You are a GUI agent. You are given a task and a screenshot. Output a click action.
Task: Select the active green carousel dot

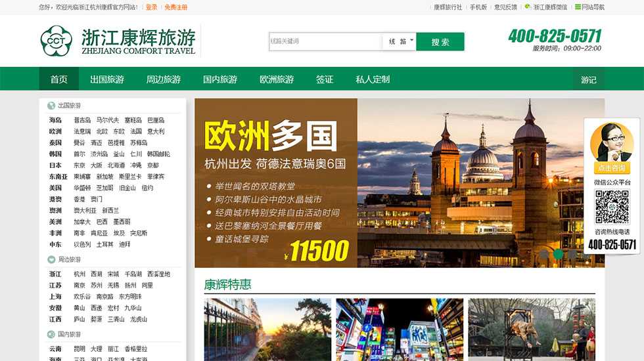pyautogui.click(x=558, y=255)
